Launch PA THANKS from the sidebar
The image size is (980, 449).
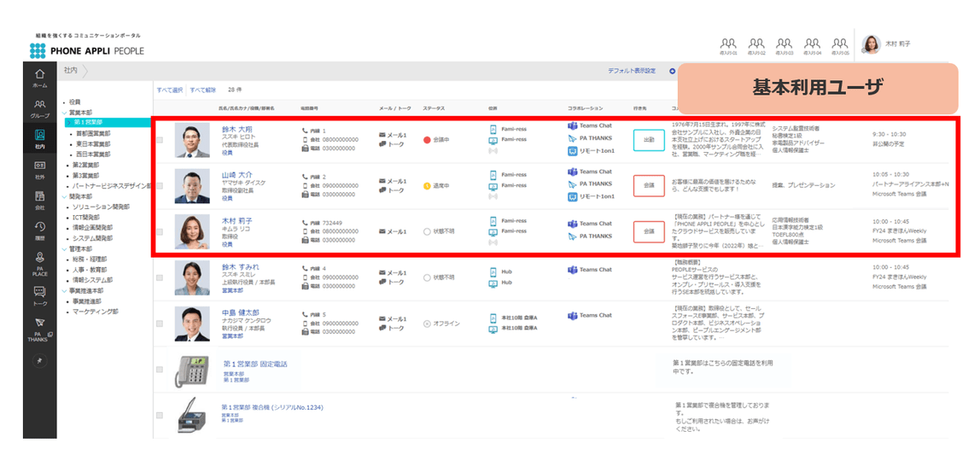(x=39, y=329)
